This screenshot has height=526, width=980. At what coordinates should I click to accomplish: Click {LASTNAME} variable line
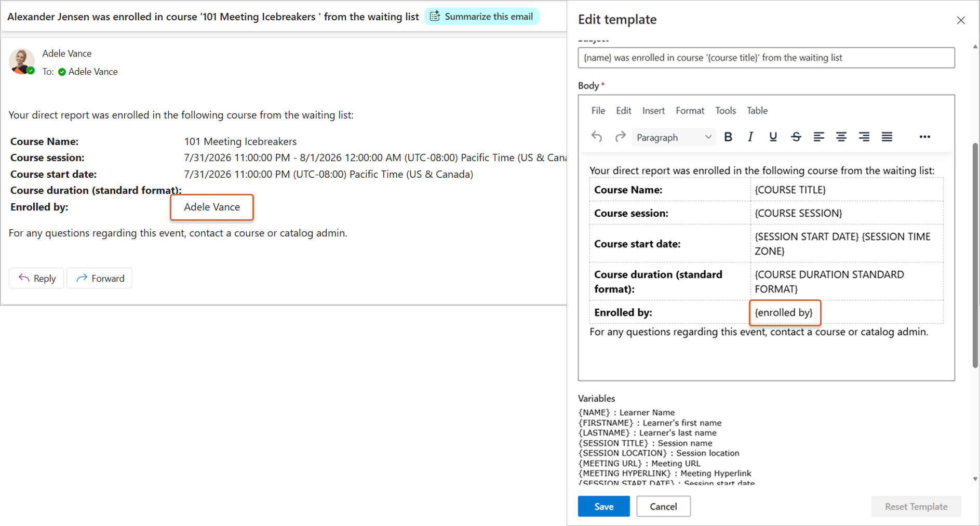tap(647, 433)
